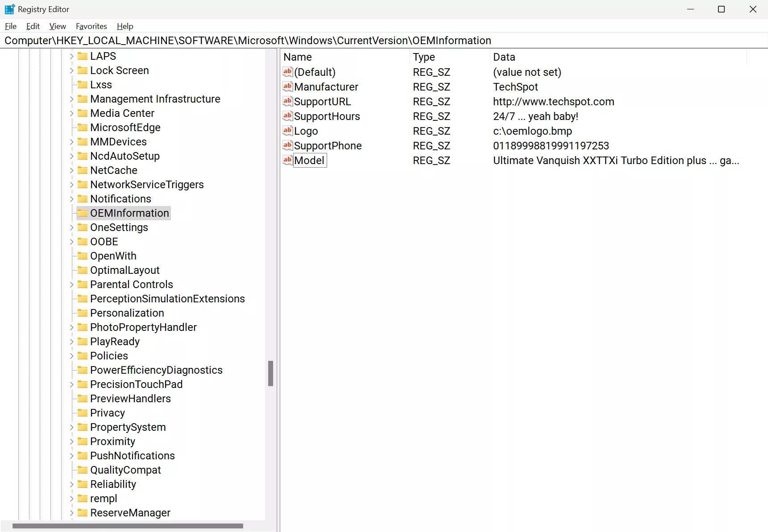
Task: Click the key tree horizontal scrollbar thumb
Action: coord(128,526)
